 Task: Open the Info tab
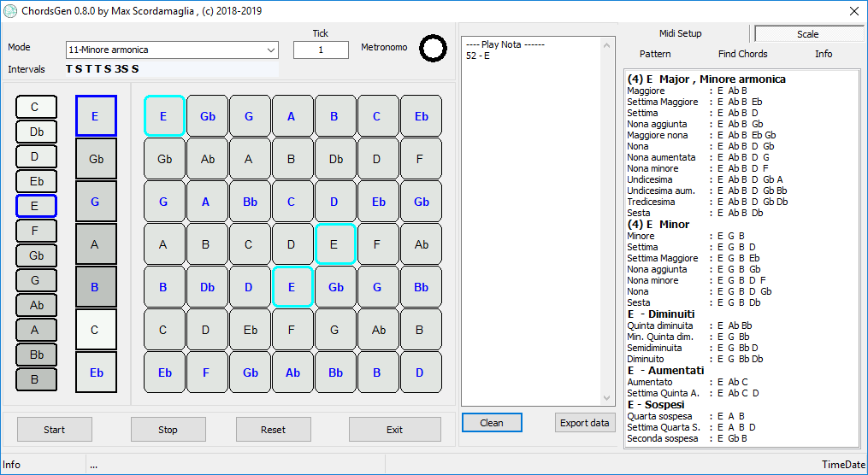pos(824,54)
